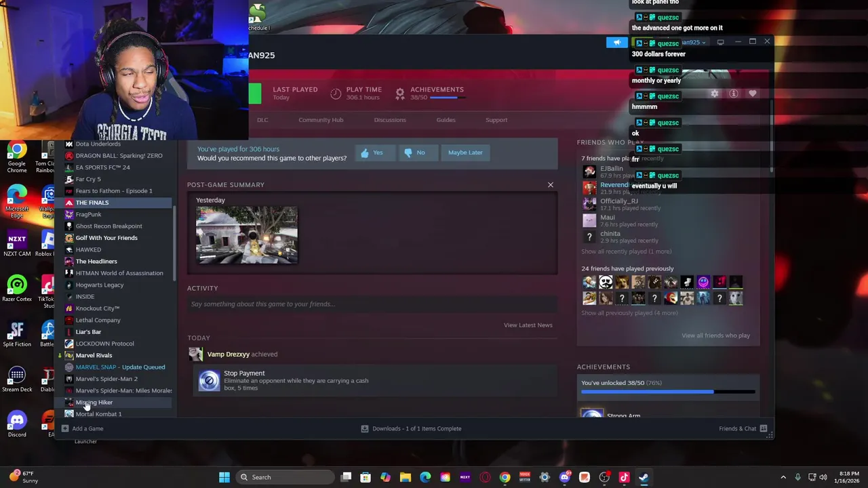Click the Achievements trophy icon in header
Screen dimensions: 868x488
coord(400,93)
